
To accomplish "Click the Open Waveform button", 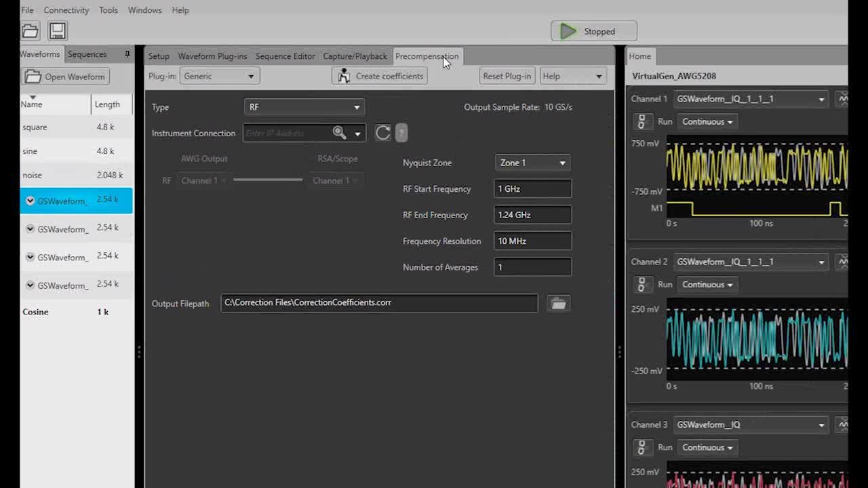I will click(66, 77).
